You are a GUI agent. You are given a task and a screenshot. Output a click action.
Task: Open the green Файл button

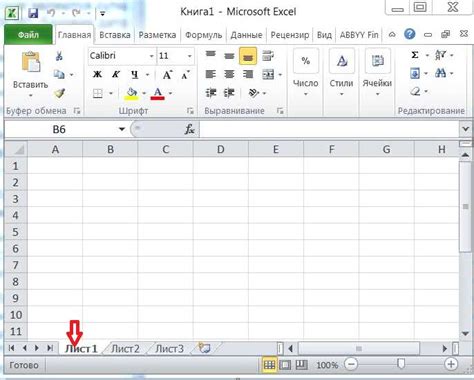tap(28, 35)
